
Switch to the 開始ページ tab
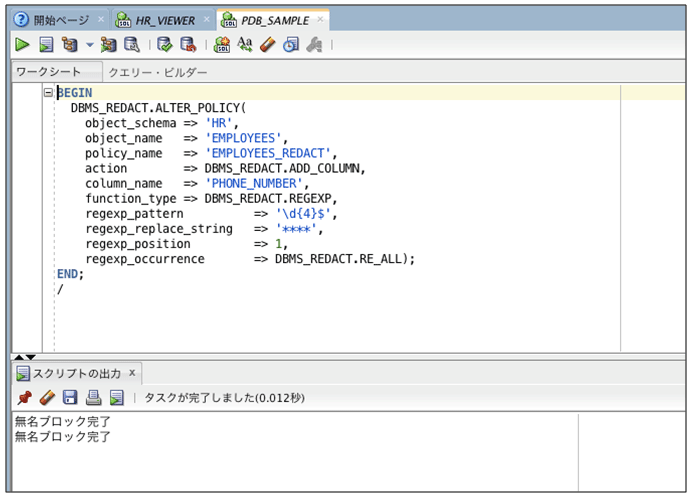(x=60, y=20)
